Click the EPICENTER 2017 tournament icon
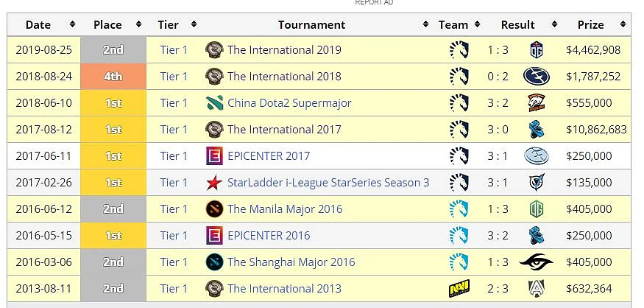Image resolution: width=644 pixels, height=308 pixels. click(x=214, y=156)
